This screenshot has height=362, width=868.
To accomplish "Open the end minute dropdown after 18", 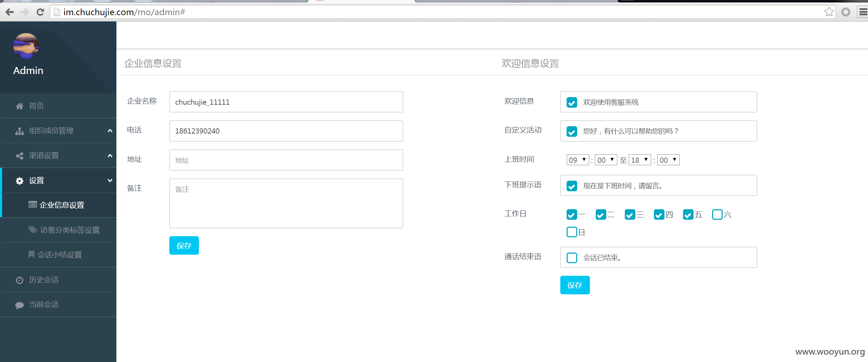I will (668, 160).
